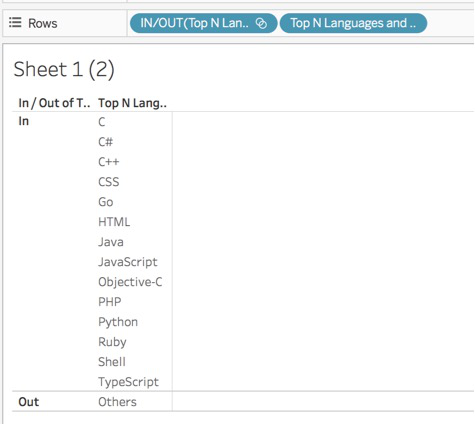This screenshot has height=424, width=475.
Task: Click the Top N Lang.. column header
Action: 132,103
